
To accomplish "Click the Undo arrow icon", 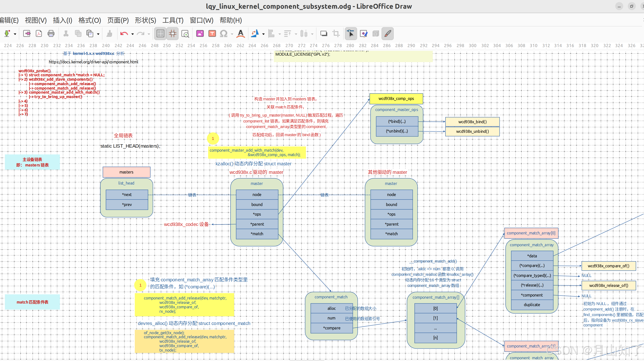I will 124,34.
